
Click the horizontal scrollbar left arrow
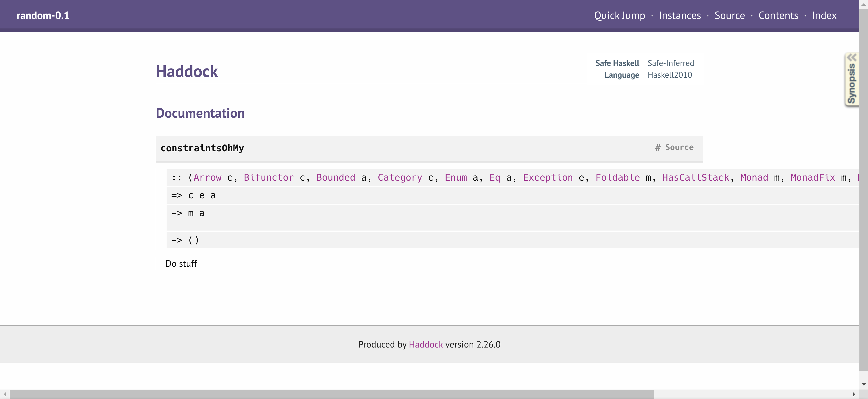tap(5, 394)
